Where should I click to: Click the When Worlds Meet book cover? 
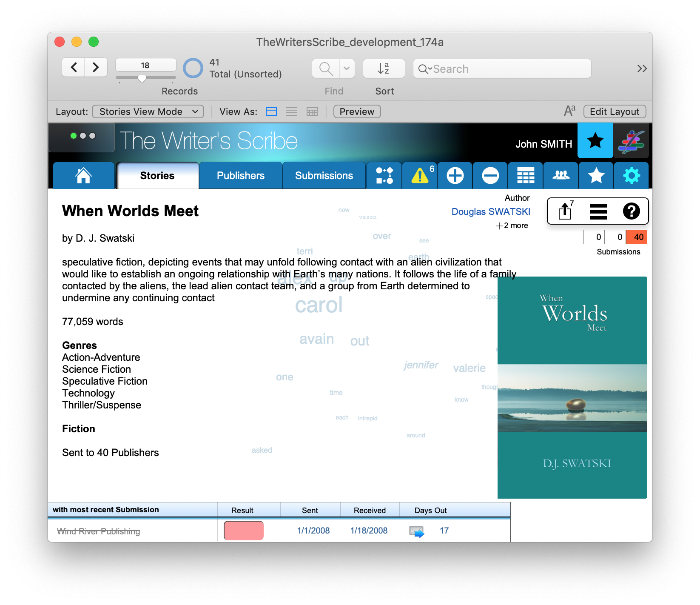572,388
